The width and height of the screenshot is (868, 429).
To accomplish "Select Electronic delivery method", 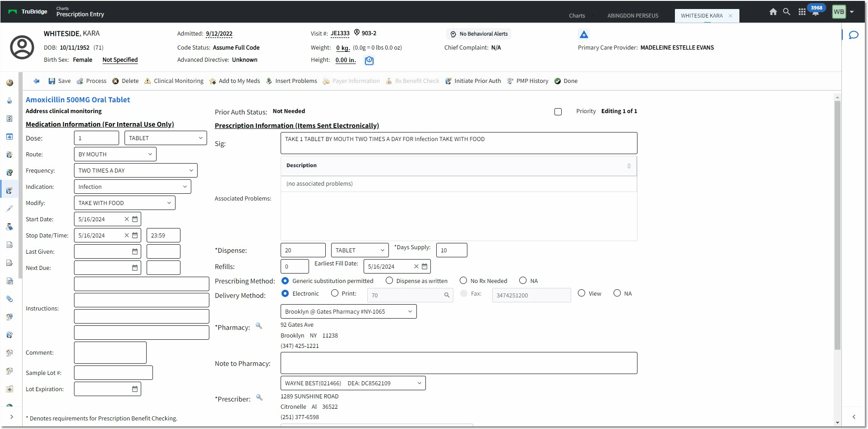I will click(285, 293).
